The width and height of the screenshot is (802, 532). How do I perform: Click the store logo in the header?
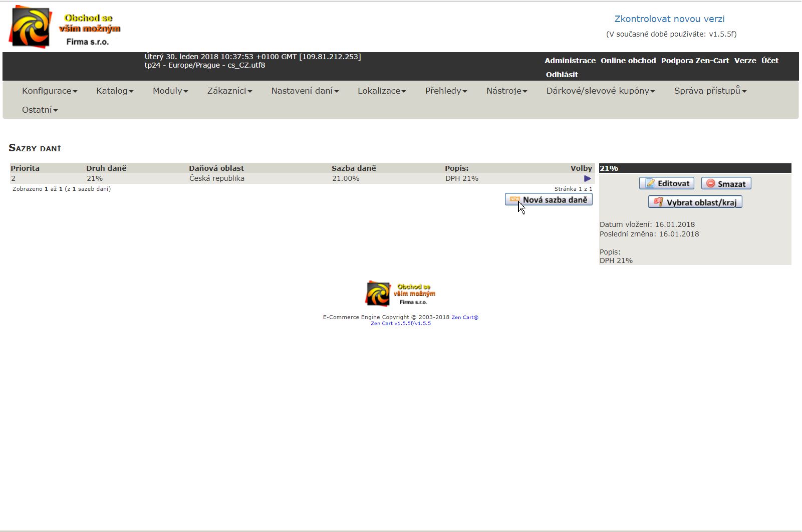65,27
